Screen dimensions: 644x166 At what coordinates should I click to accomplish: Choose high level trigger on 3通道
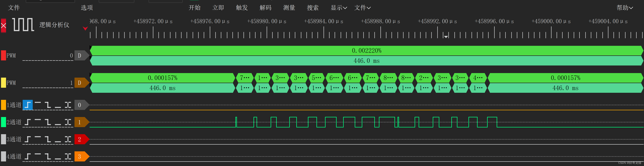click(x=38, y=139)
